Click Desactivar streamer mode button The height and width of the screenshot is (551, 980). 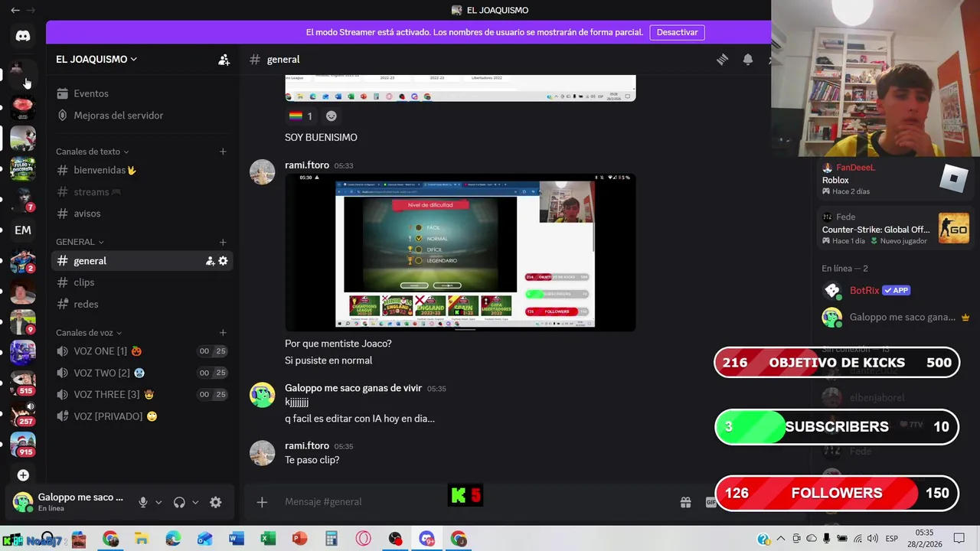pos(677,32)
